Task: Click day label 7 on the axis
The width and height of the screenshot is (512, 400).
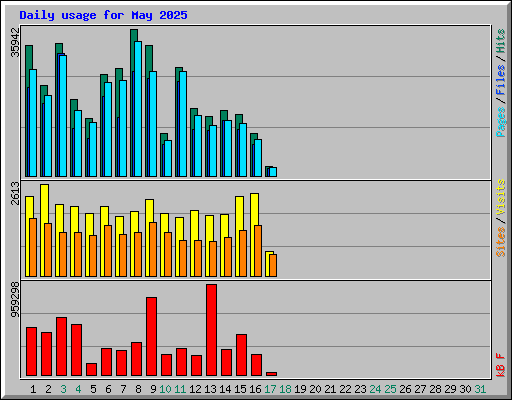Action: [123, 389]
